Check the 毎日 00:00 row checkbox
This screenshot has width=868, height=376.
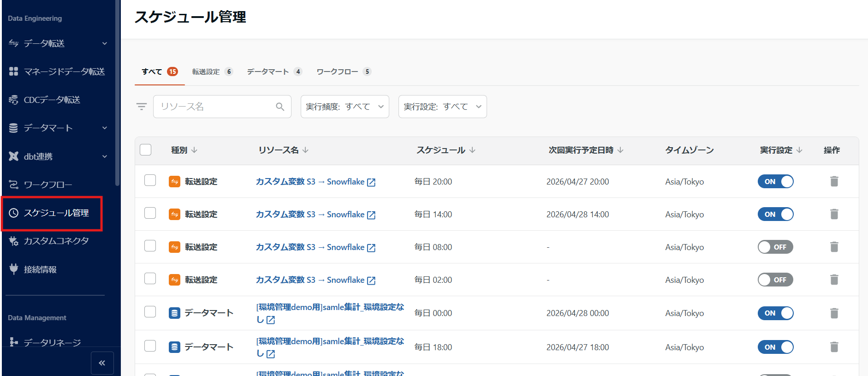150,311
